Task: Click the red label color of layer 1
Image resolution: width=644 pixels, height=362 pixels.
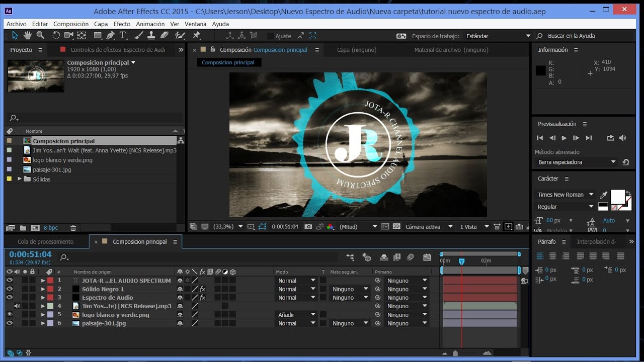Action: (50, 281)
